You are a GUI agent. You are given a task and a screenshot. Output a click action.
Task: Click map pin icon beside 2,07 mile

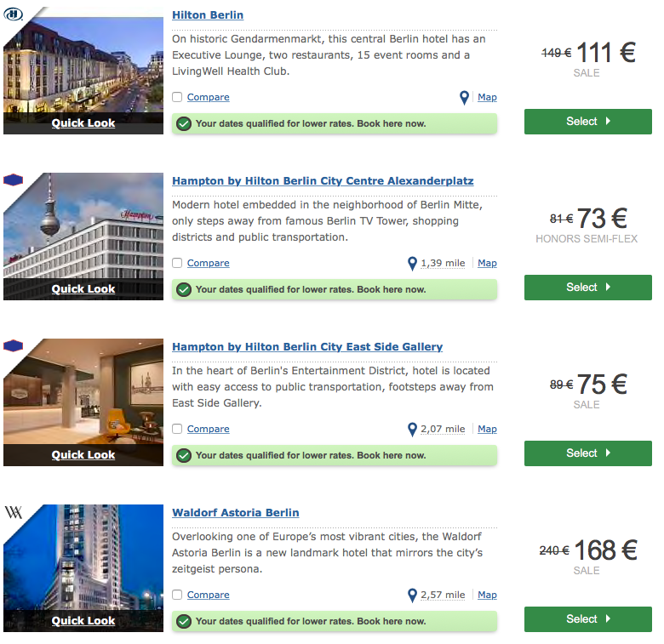pyautogui.click(x=412, y=430)
